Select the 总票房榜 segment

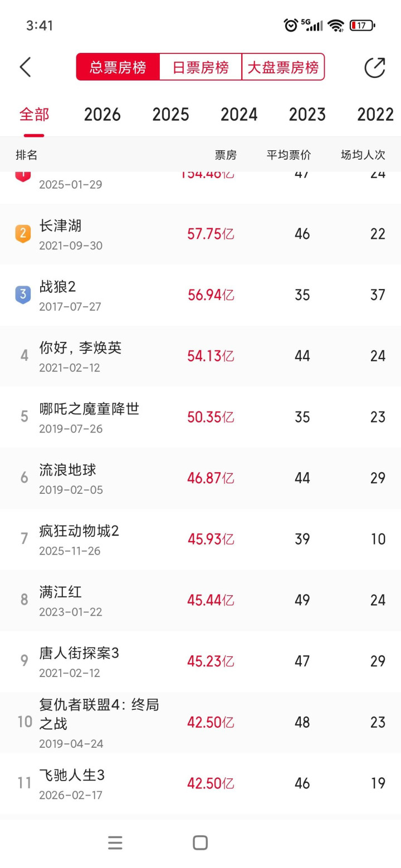[x=118, y=67]
